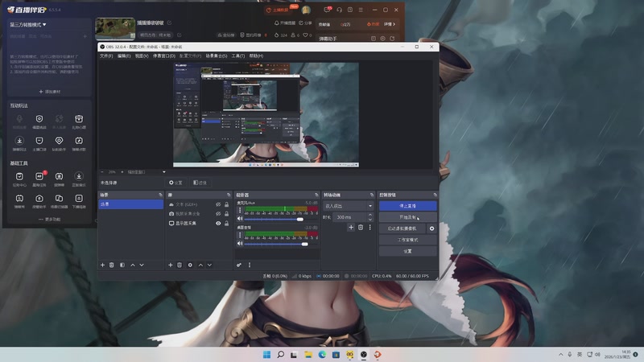Open the 视图(V) menu in OBS
Viewport: 644px width, 362px height.
click(142, 56)
